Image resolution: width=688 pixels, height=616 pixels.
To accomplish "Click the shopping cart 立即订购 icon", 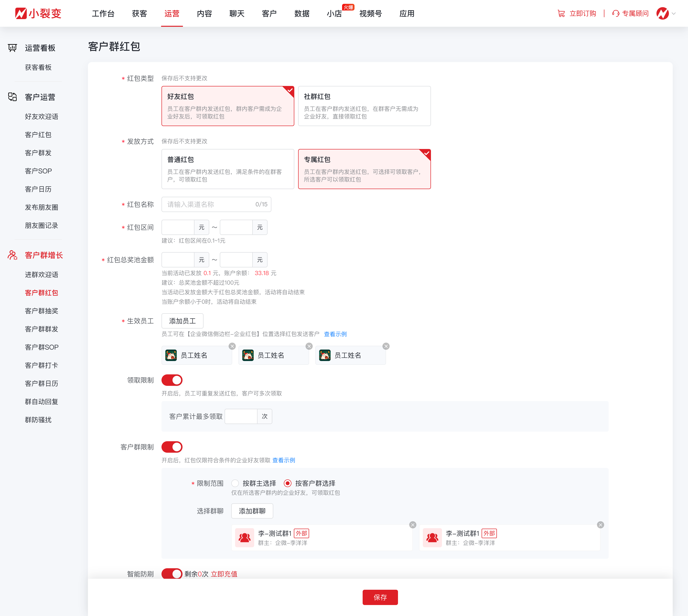I will (x=561, y=14).
